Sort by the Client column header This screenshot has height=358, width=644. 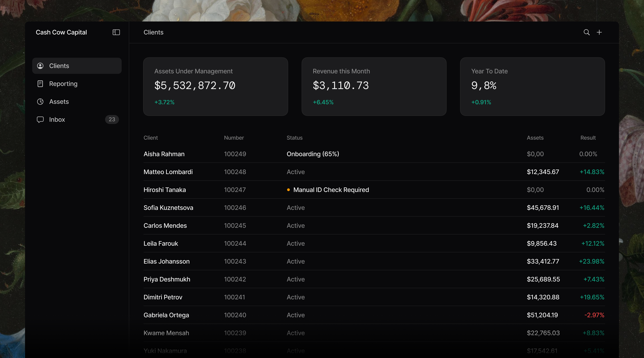click(151, 138)
